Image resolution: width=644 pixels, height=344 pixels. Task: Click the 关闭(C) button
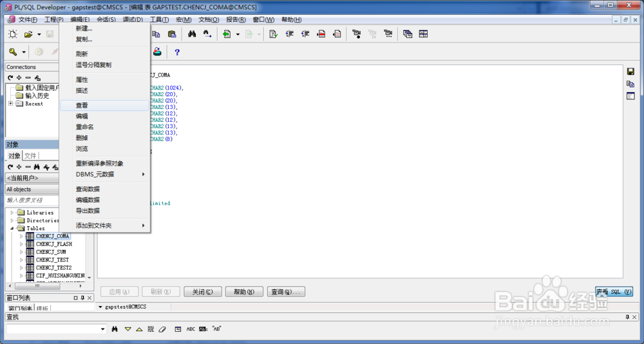pos(203,292)
